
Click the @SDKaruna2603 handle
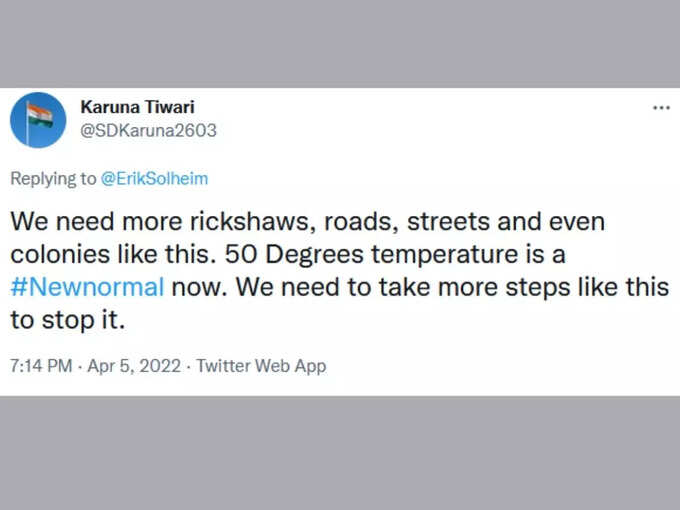pyautogui.click(x=148, y=131)
